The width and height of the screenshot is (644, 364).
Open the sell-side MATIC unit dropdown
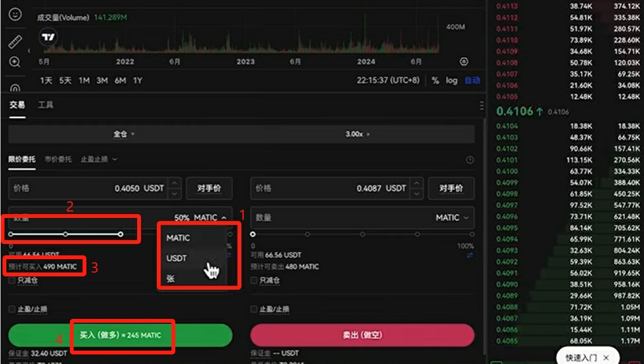pyautogui.click(x=452, y=218)
